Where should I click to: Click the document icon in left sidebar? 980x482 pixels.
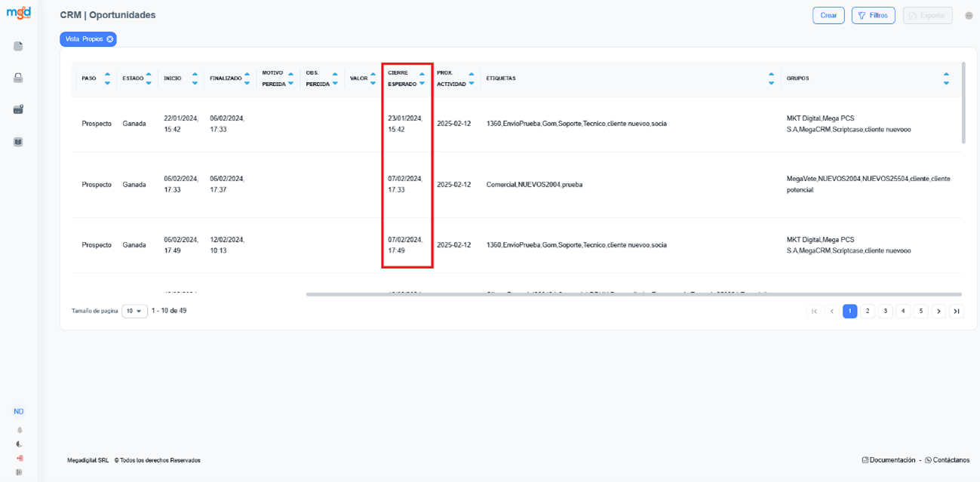tap(18, 46)
